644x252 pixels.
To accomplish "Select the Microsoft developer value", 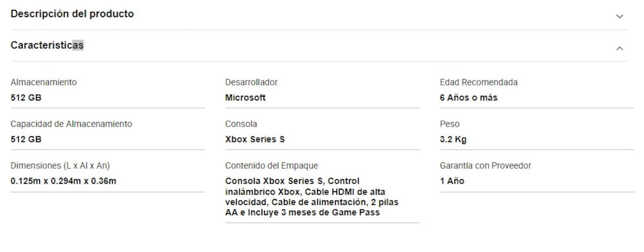I will (x=245, y=98).
